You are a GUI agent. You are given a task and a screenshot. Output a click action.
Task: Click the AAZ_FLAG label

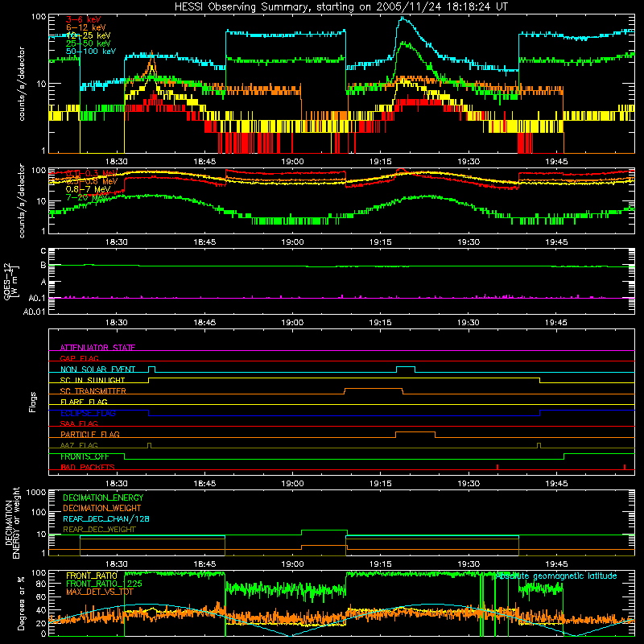[x=79, y=445]
